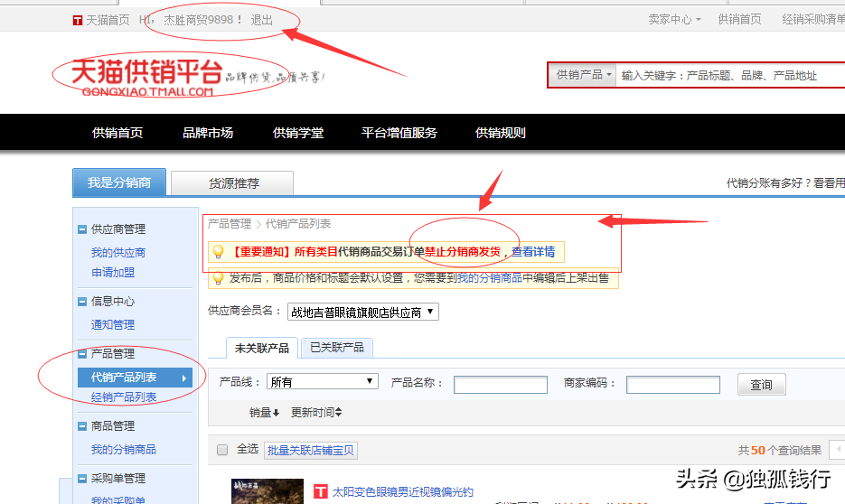Toggle 全选 checkbox

(x=222, y=450)
